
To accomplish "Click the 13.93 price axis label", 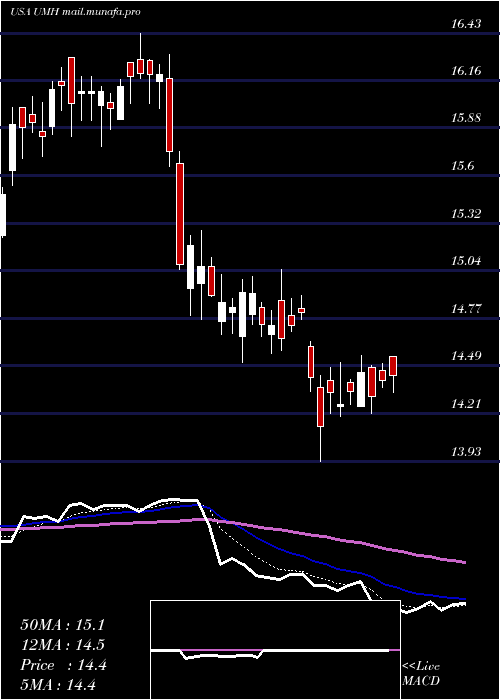I will [466, 452].
